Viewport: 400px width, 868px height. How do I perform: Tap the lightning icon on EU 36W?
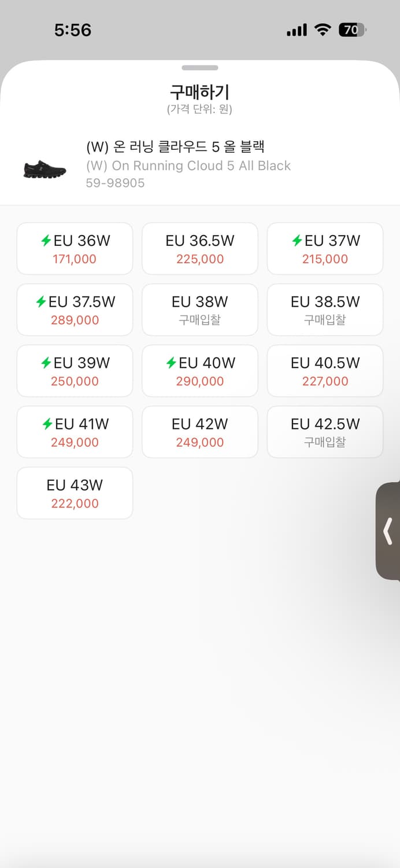click(46, 241)
